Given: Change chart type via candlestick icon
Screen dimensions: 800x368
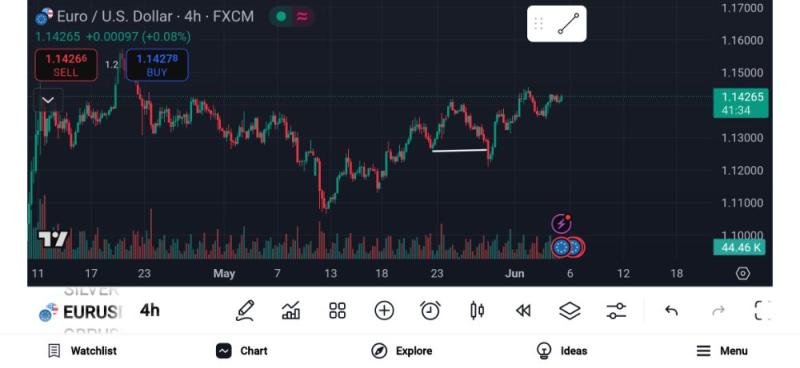Looking at the screenshot, I should 477,310.
